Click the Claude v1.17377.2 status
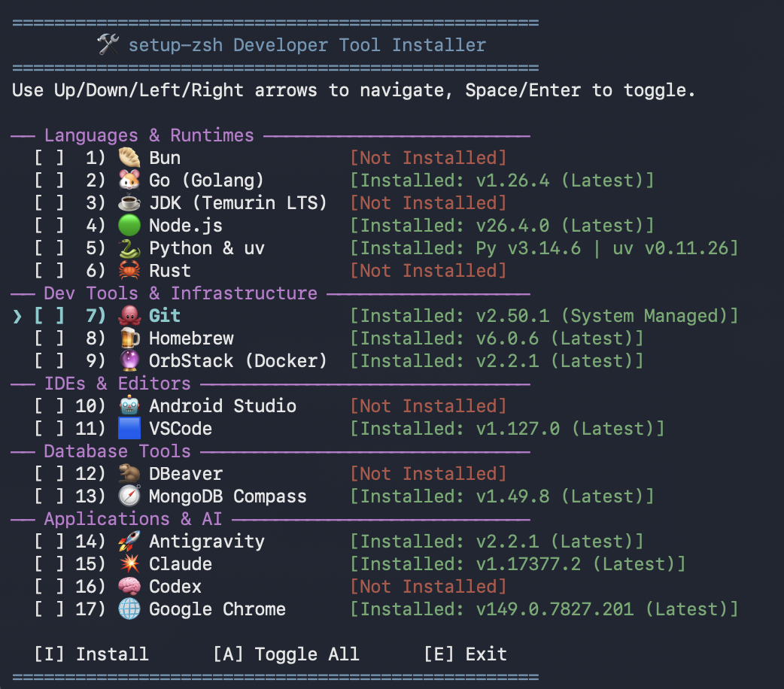The height and width of the screenshot is (689, 784). point(518,564)
